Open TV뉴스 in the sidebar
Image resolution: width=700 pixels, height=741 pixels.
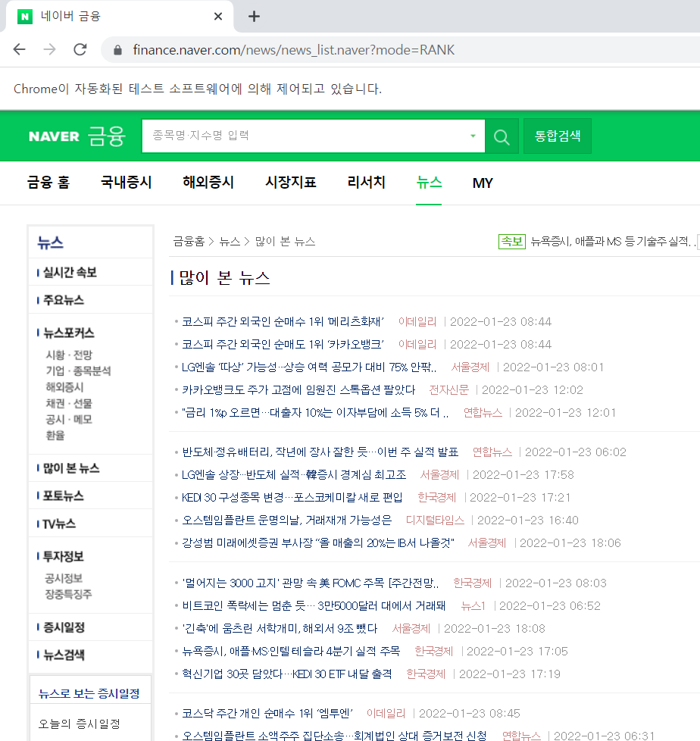tap(59, 524)
